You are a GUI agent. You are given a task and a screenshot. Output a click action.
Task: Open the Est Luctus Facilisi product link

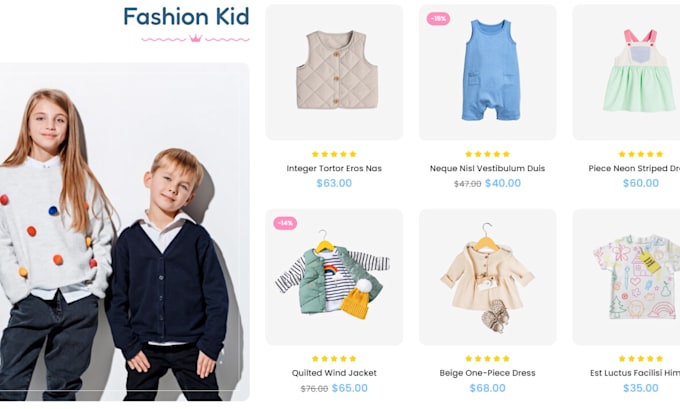click(635, 373)
